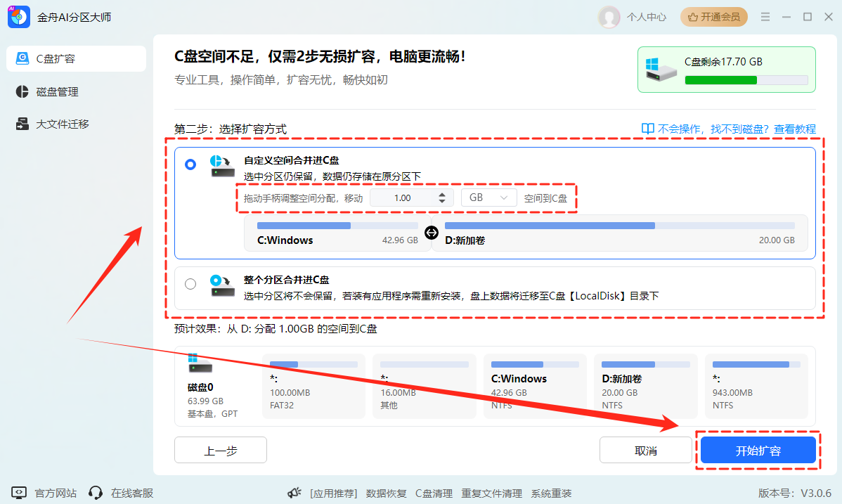
Task: Open 磁盘管理 in sidebar
Action: 57,91
